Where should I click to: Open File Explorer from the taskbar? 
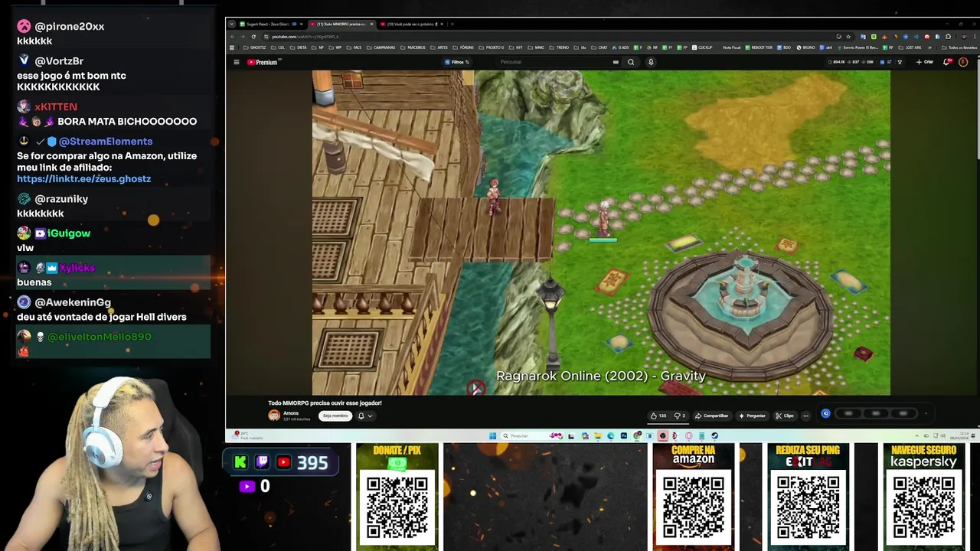point(597,435)
